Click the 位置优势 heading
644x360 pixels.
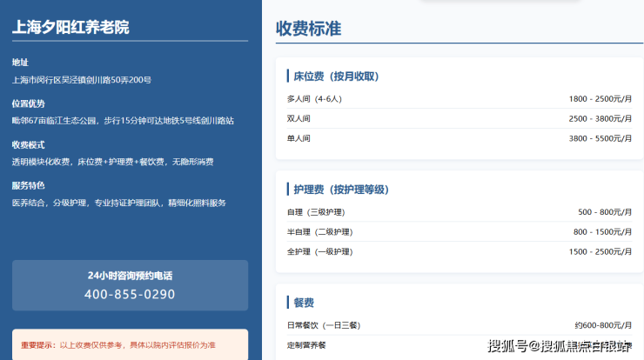(x=29, y=103)
